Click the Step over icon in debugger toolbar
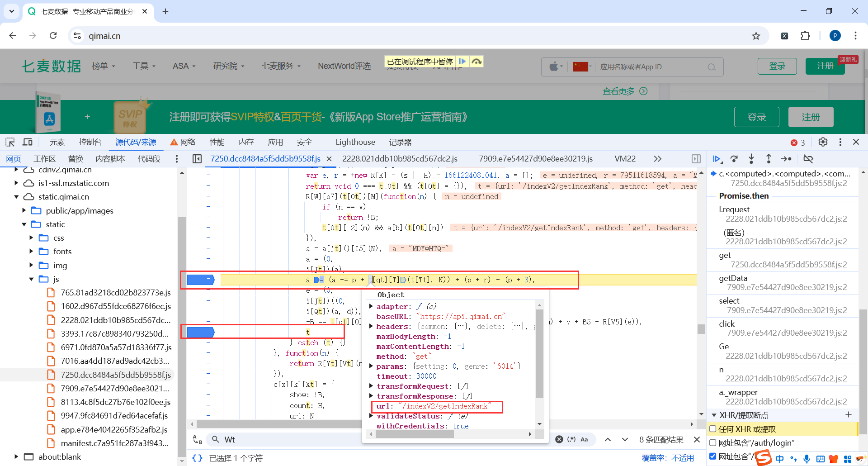 click(x=734, y=159)
